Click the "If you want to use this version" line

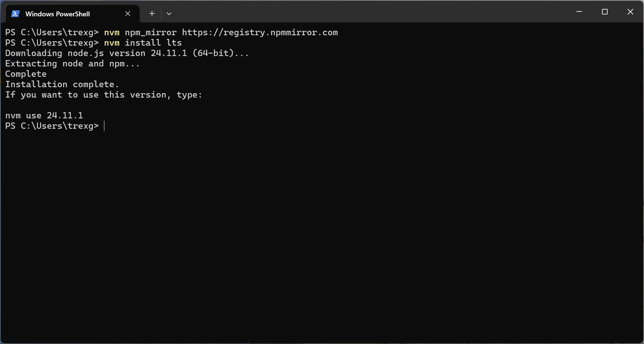[x=104, y=95]
